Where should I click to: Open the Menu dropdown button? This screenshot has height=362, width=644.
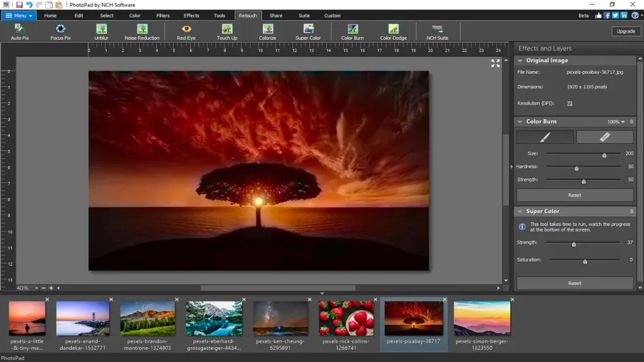pos(20,15)
